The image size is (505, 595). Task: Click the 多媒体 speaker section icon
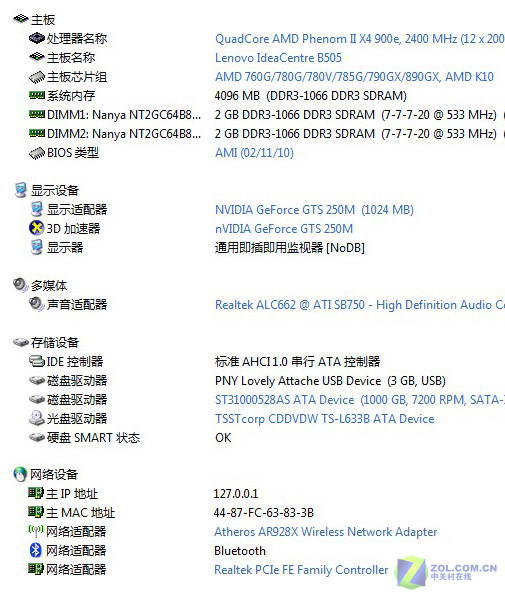click(x=20, y=285)
